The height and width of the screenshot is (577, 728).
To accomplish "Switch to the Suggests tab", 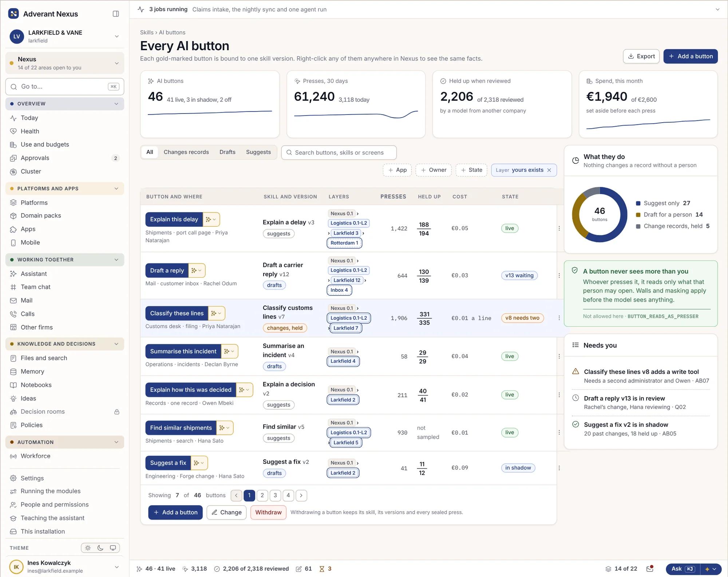I will pyautogui.click(x=258, y=152).
